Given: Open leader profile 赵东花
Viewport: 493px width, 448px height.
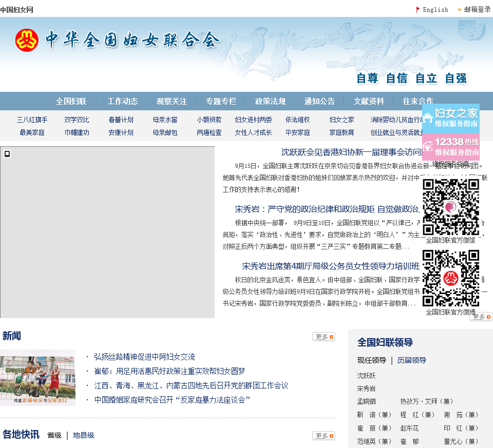Looking at the screenshot, I should click(409, 428).
